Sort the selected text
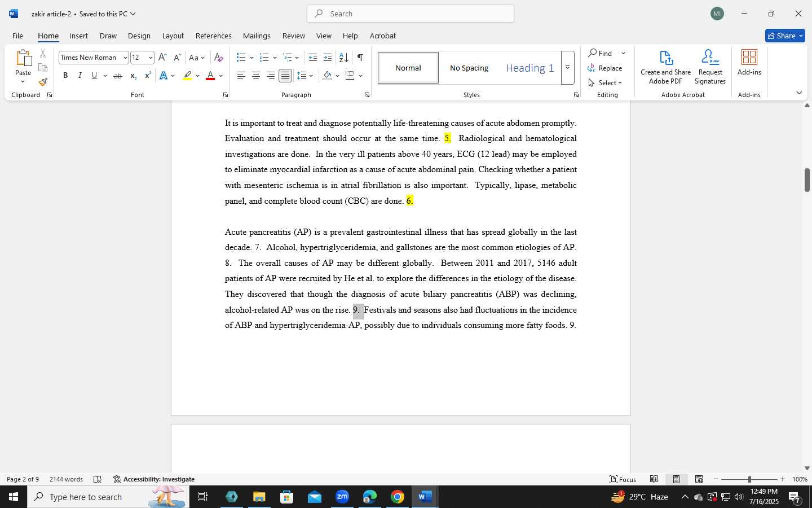This screenshot has width=812, height=508. (343, 58)
